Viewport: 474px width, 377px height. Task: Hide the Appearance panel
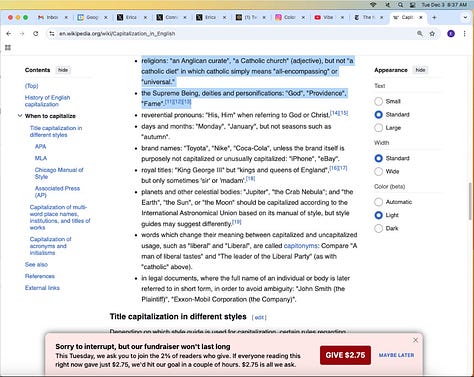click(420, 70)
